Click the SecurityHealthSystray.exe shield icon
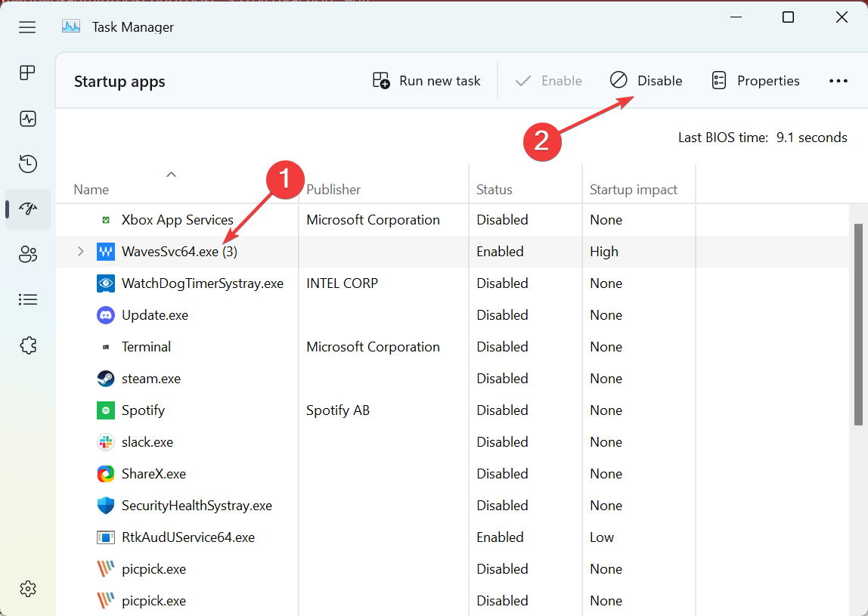 coord(106,506)
